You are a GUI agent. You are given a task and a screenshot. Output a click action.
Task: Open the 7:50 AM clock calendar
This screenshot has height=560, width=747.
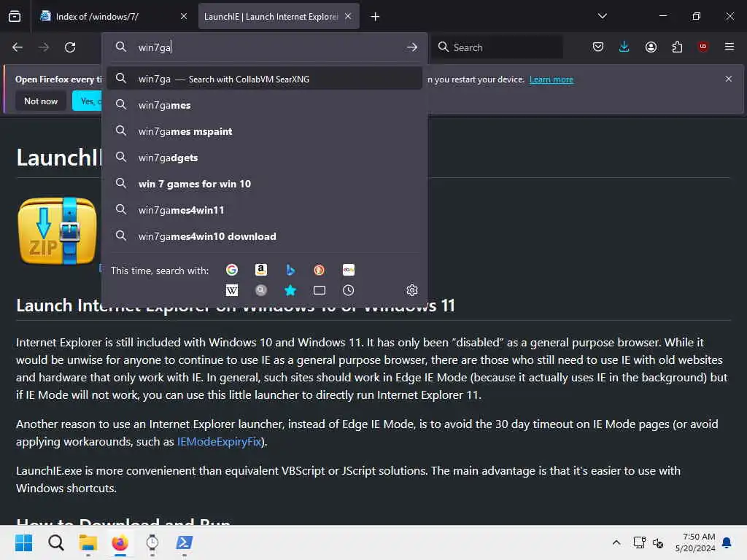click(x=695, y=542)
